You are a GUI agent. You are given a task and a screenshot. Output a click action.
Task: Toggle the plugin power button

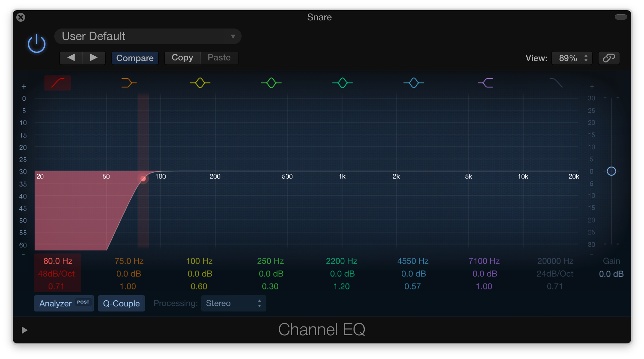37,43
